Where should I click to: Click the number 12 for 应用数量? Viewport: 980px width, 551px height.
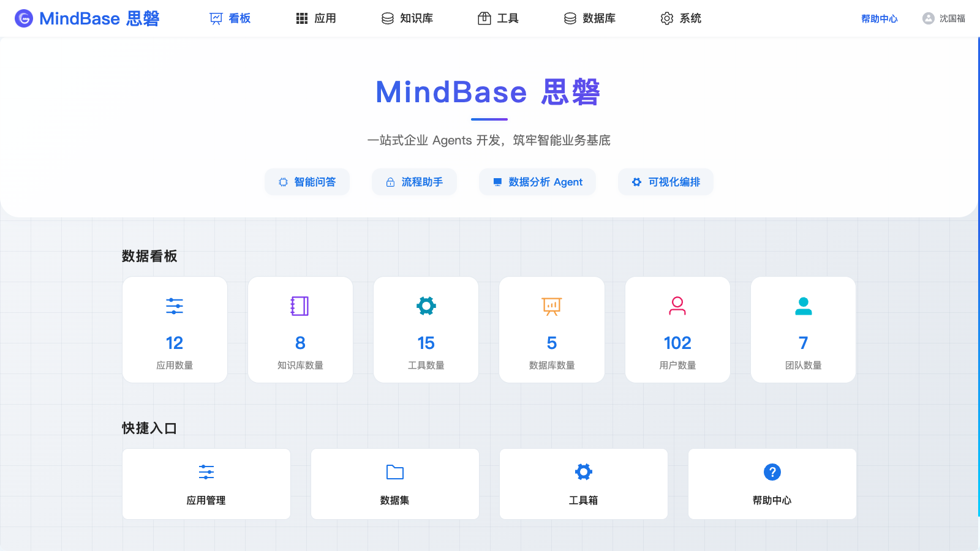(175, 343)
